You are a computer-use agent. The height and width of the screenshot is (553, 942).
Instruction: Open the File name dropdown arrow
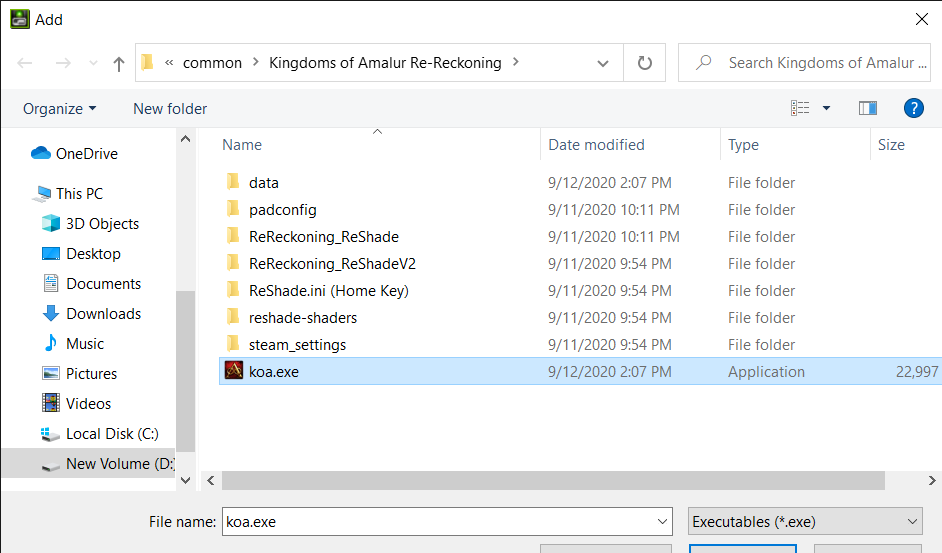point(662,522)
